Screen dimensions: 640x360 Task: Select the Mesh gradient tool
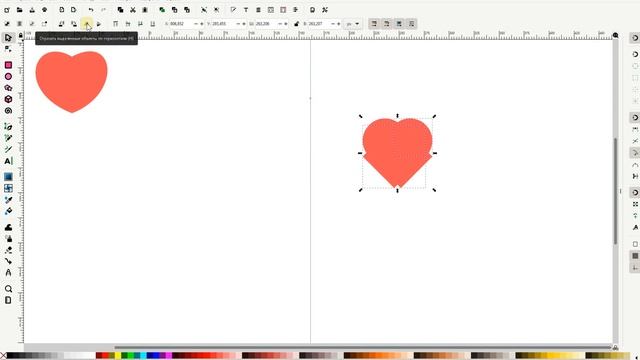pos(8,188)
